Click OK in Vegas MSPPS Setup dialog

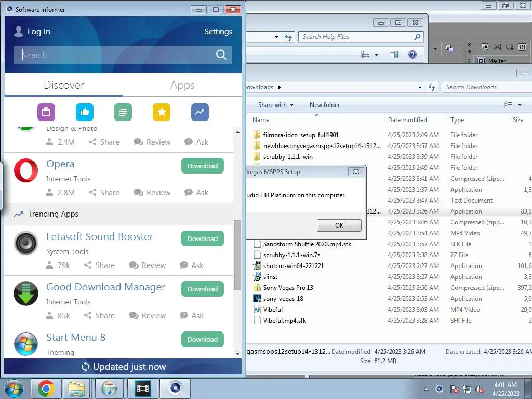tap(339, 225)
